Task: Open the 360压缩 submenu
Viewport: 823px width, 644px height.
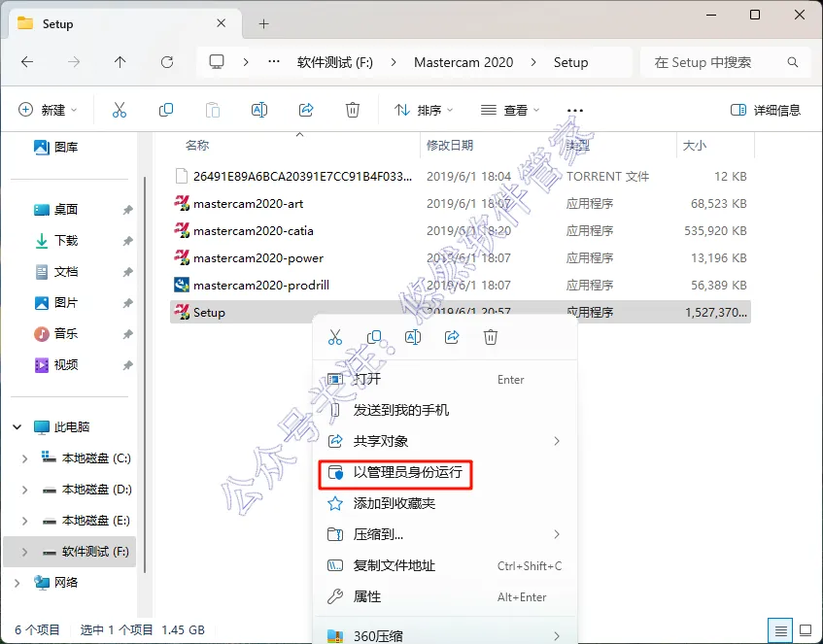Action: point(445,635)
